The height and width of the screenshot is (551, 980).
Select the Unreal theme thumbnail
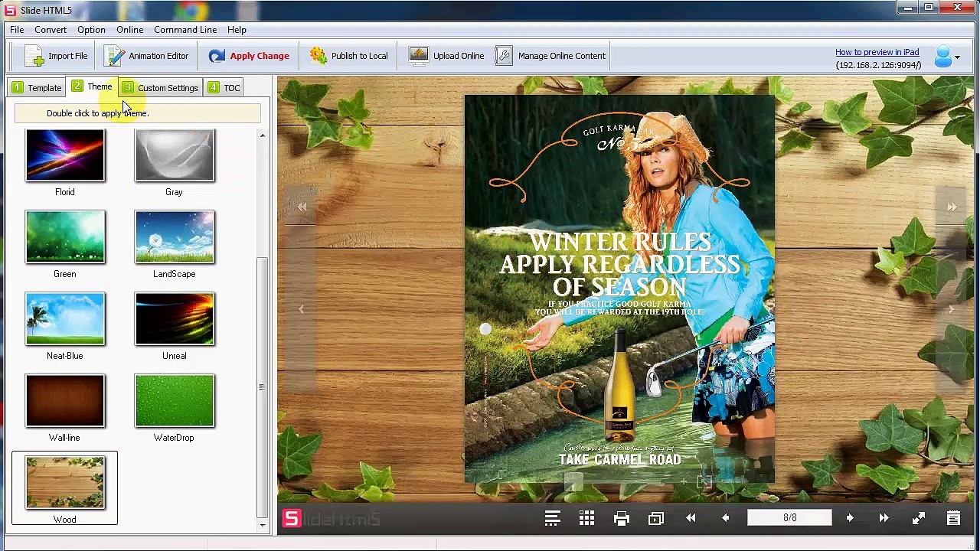pos(175,319)
